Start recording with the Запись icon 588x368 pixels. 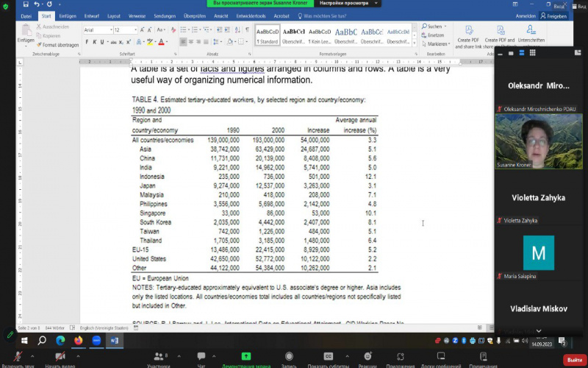click(x=289, y=356)
